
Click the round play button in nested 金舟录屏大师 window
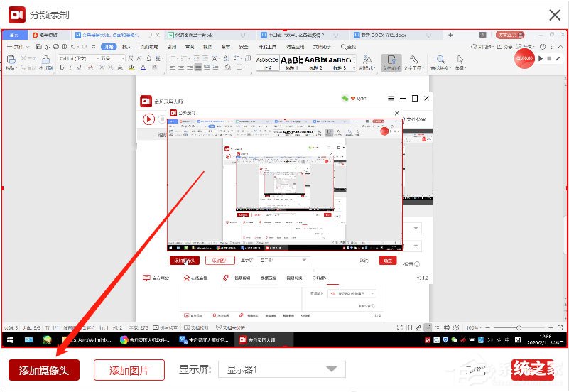[x=148, y=119]
